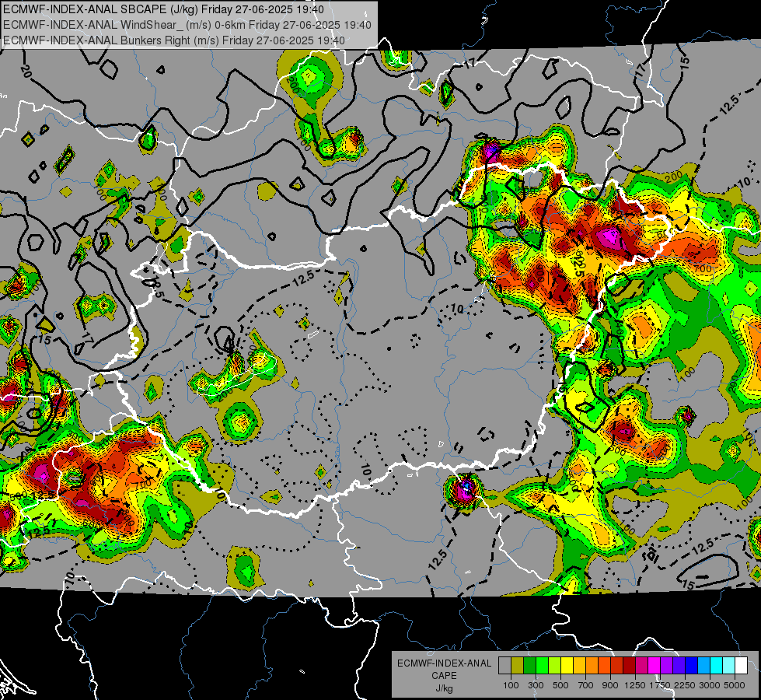Screen dimensions: 761x700
Task: Click legend tick label 900
Action: point(610,685)
